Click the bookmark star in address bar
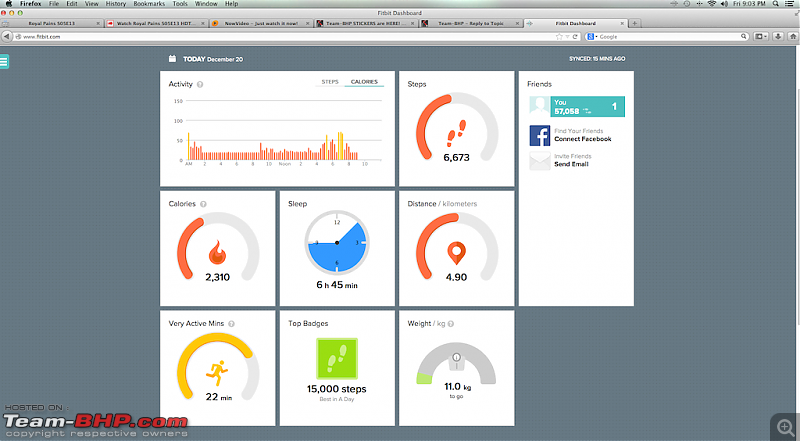Viewport: 800px width, 441px height. coord(559,37)
